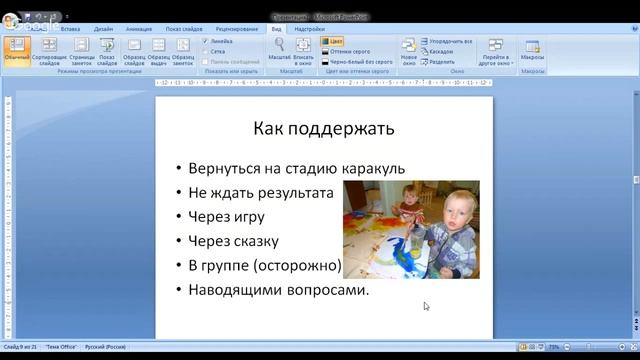The height and width of the screenshot is (360, 640).
Task: Click bullet Вернуться на стадию каракуль
Action: [x=296, y=168]
